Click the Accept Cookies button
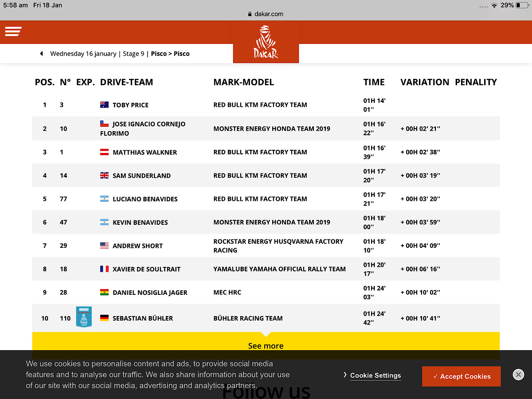 coord(462,376)
